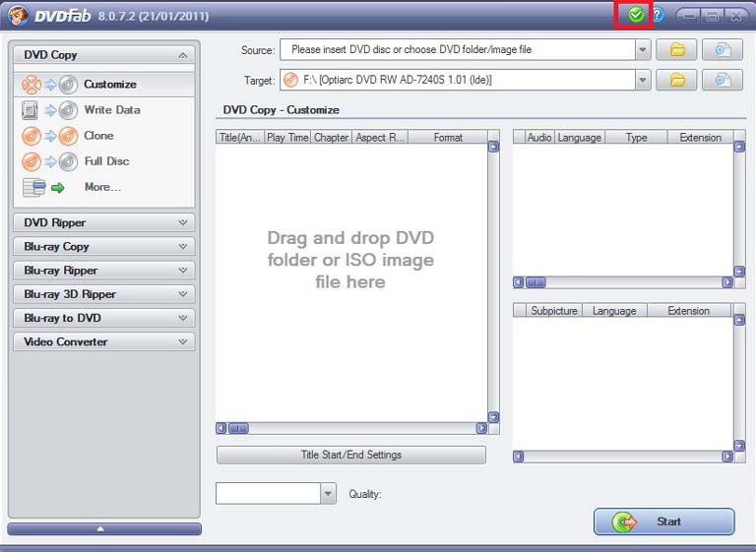Viewport: 756px width, 552px height.
Task: Open Source ISO image file icon
Action: coord(722,49)
